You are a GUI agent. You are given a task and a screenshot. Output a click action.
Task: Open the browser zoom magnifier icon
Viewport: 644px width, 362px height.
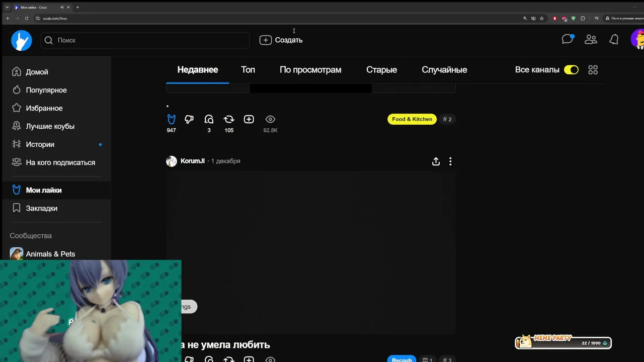pos(525,18)
